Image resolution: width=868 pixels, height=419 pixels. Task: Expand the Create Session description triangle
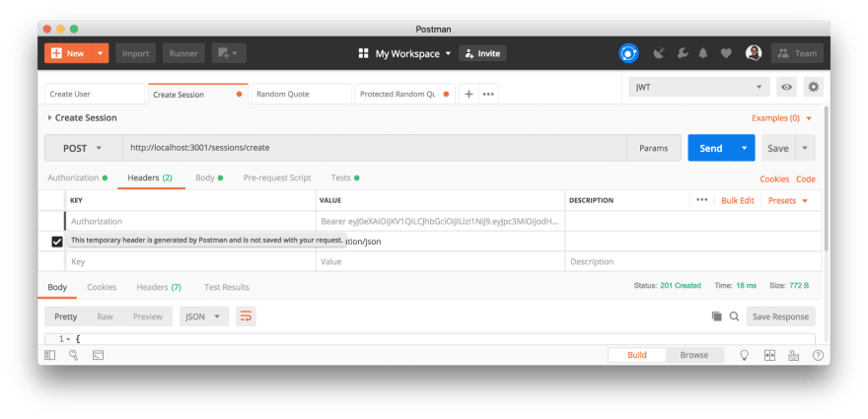pyautogui.click(x=50, y=118)
